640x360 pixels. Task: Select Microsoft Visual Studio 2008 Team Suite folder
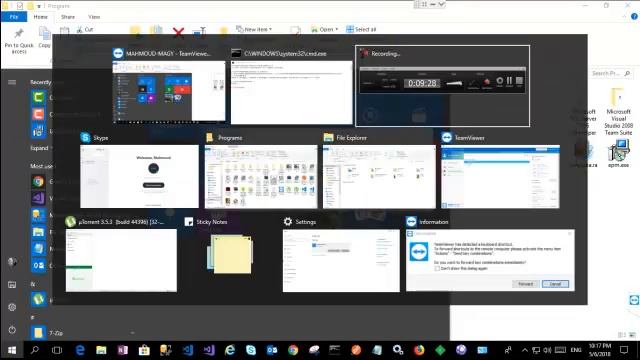coord(618,111)
